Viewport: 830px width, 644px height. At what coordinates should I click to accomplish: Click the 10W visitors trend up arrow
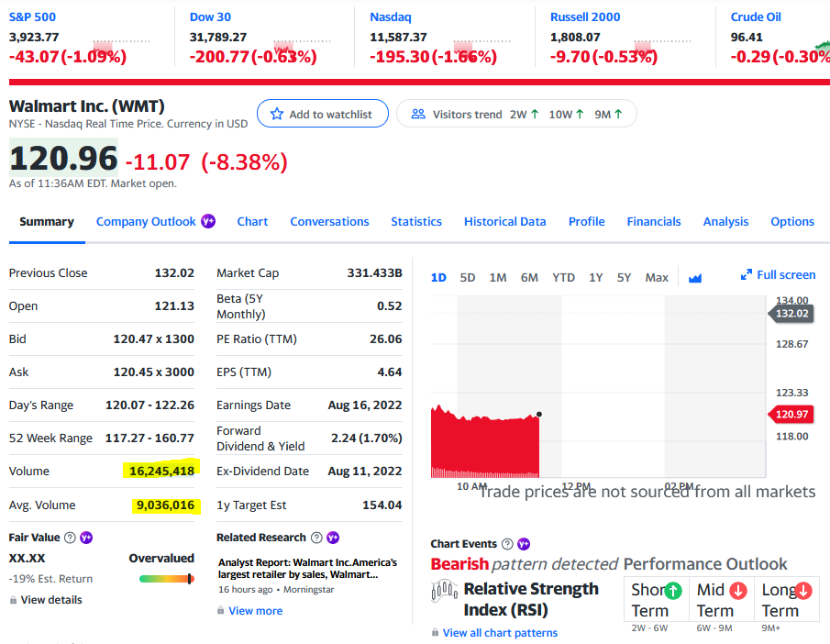click(x=580, y=114)
